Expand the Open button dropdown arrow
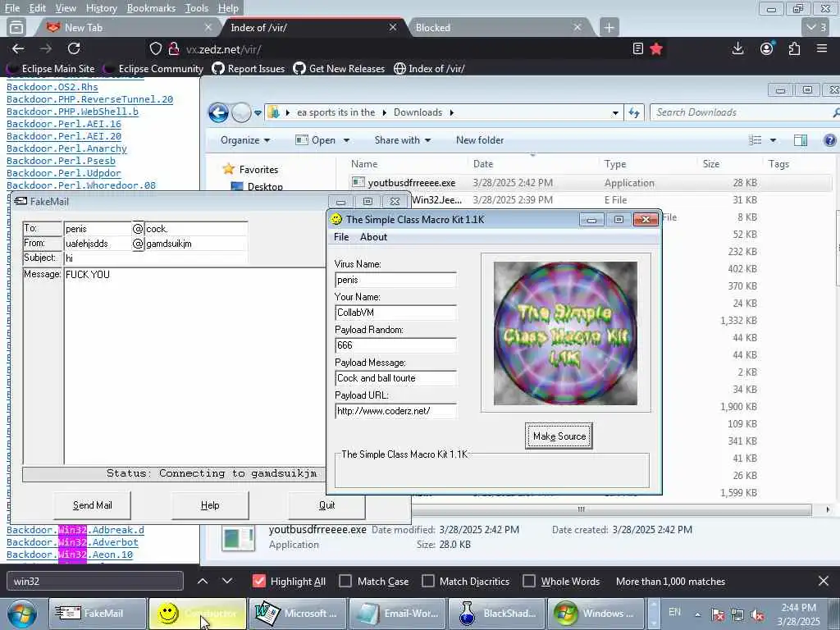The width and height of the screenshot is (840, 630). pos(347,140)
